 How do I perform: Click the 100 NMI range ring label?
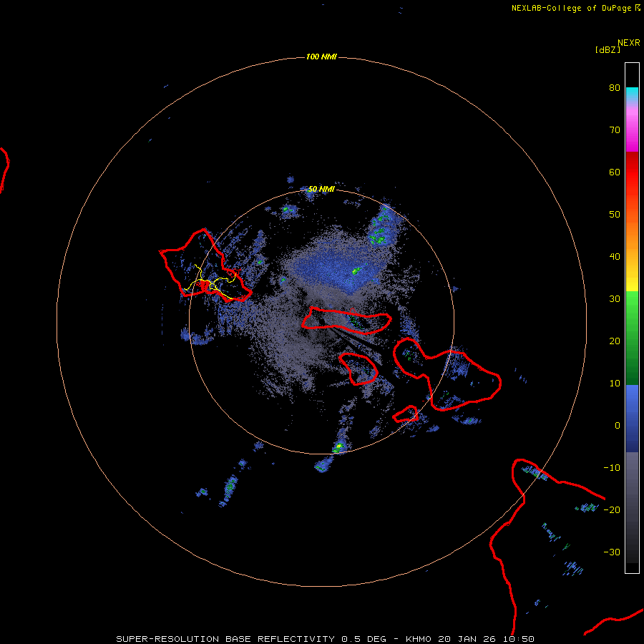coord(321,57)
